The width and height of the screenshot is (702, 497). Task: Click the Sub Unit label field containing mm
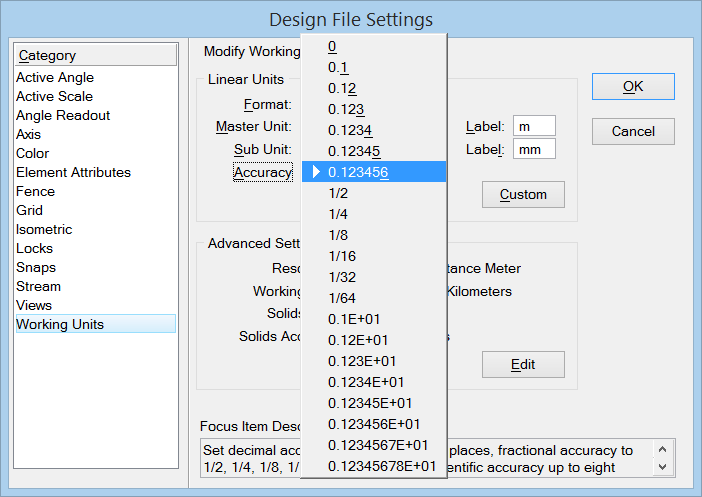point(534,149)
